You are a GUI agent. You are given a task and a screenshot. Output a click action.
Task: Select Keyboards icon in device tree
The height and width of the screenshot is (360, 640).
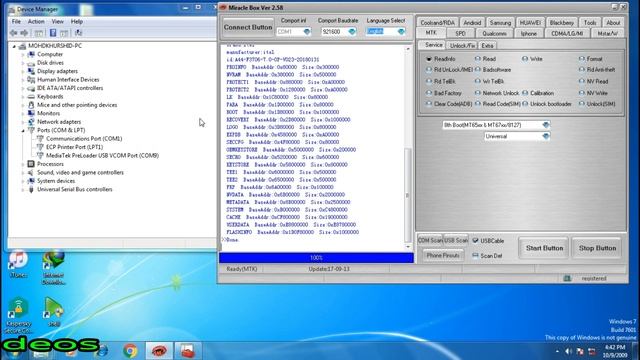click(31, 97)
